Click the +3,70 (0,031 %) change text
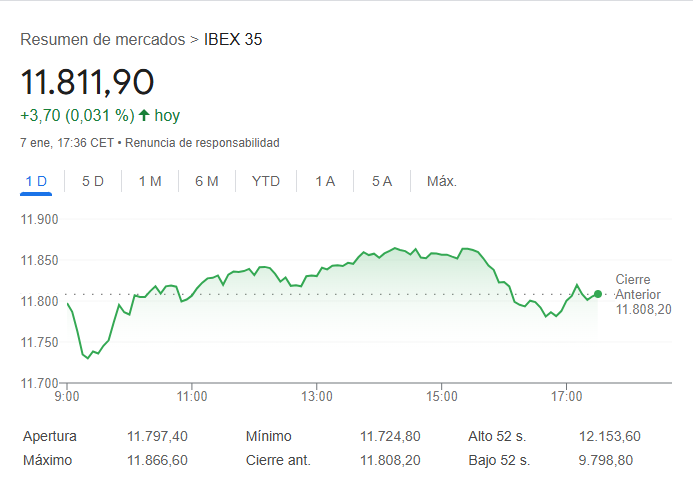Screen dimensions: 693x482 tap(77, 115)
